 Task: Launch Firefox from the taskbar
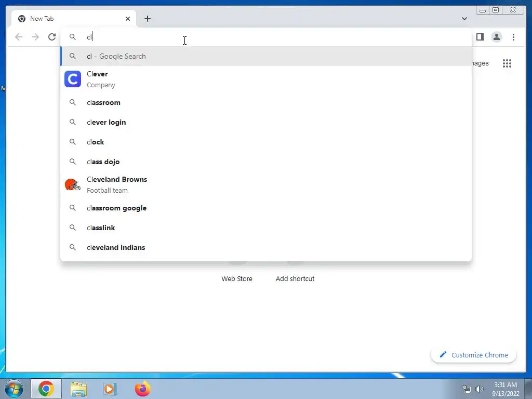142,389
